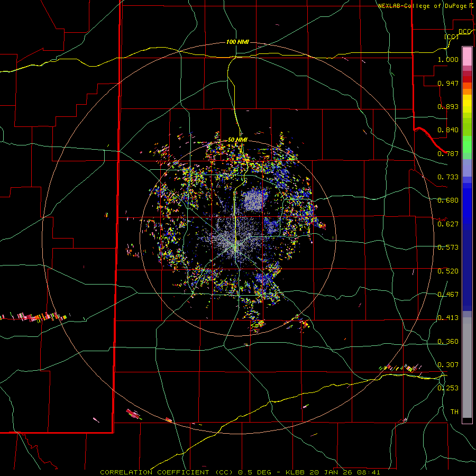The height and width of the screenshot is (476, 476).
Task: Click the 0.307 scale value
Action: (448, 364)
